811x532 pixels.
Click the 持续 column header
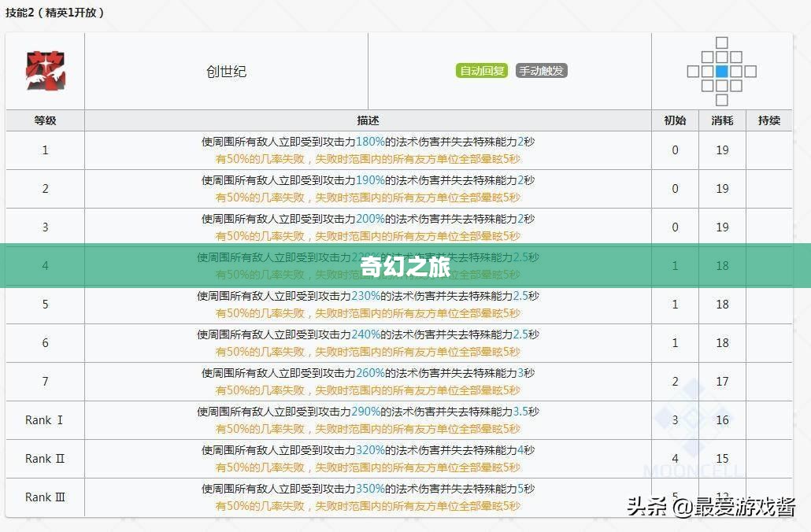[x=769, y=120]
